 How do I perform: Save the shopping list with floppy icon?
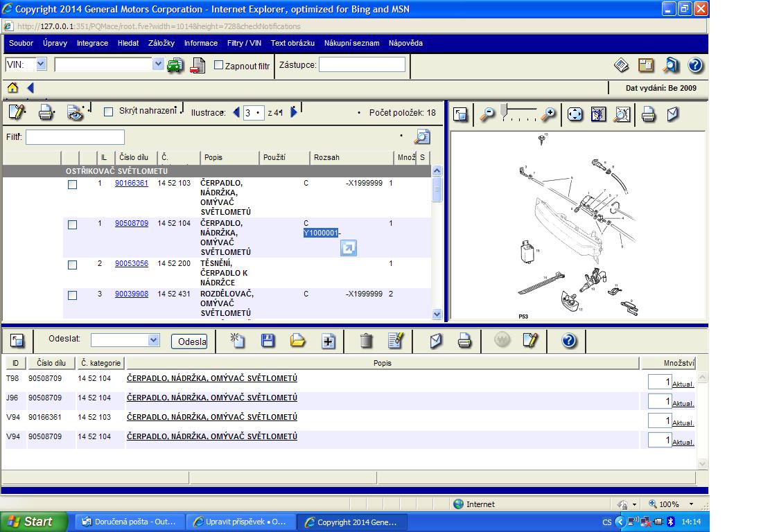point(268,340)
